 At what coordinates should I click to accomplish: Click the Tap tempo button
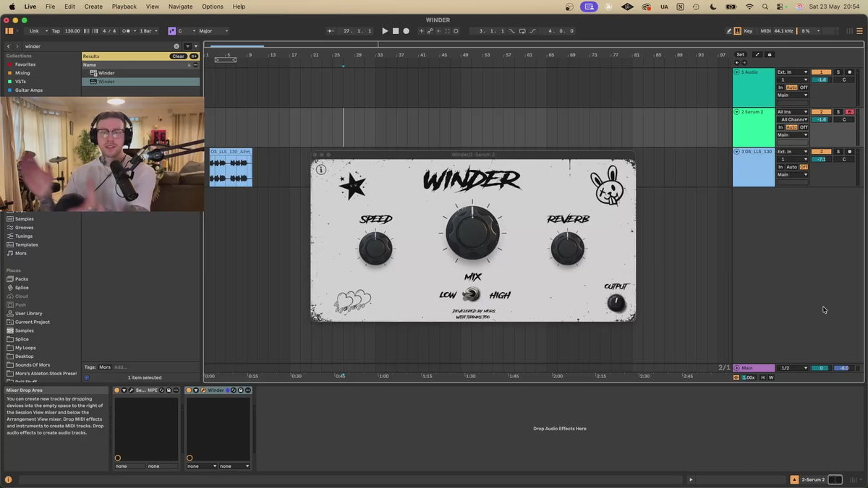(56, 31)
